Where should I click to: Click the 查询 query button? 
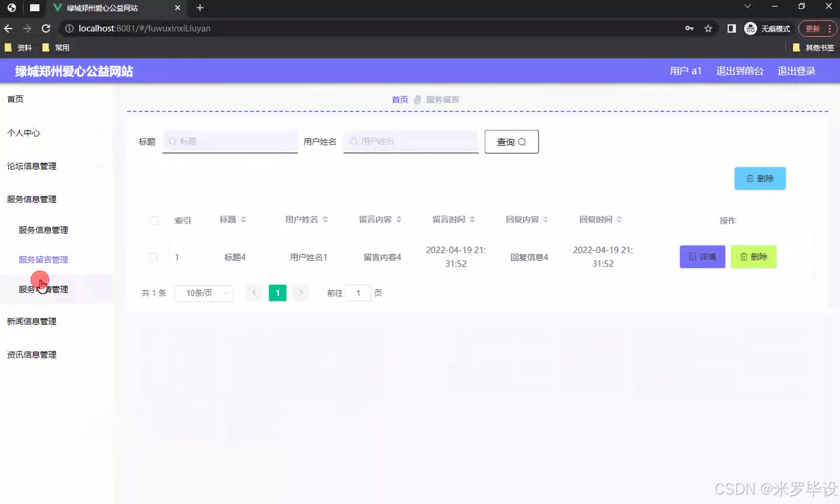[511, 141]
